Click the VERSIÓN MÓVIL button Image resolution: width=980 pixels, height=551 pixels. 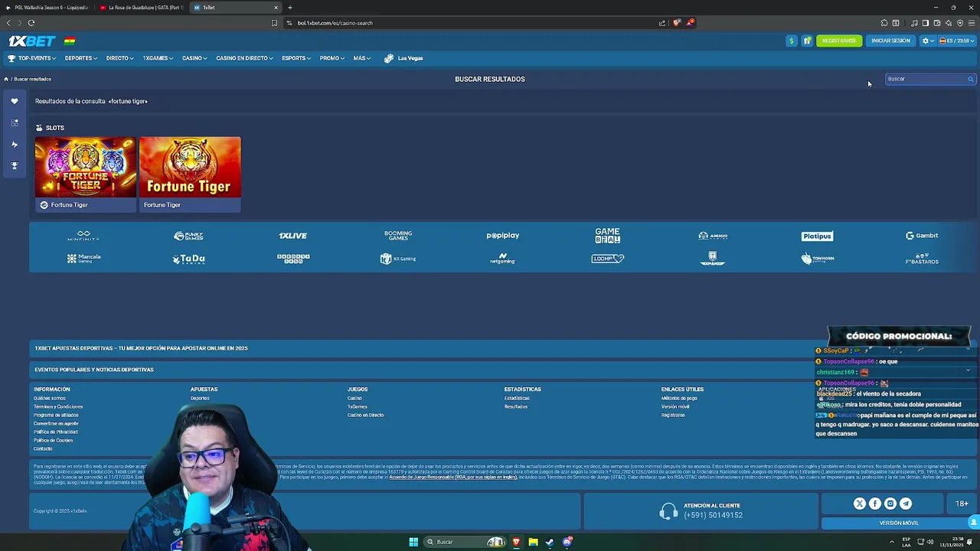(899, 523)
